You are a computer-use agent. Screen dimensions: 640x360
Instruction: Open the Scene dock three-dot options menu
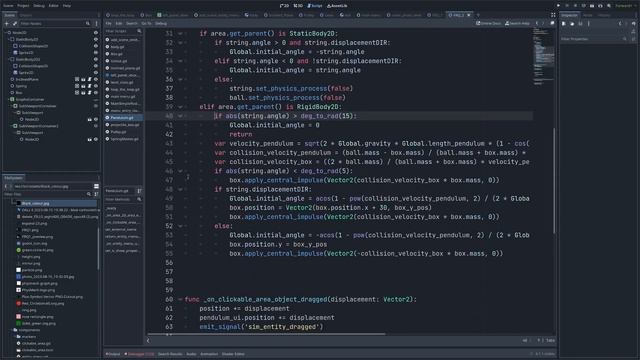[x=96, y=24]
